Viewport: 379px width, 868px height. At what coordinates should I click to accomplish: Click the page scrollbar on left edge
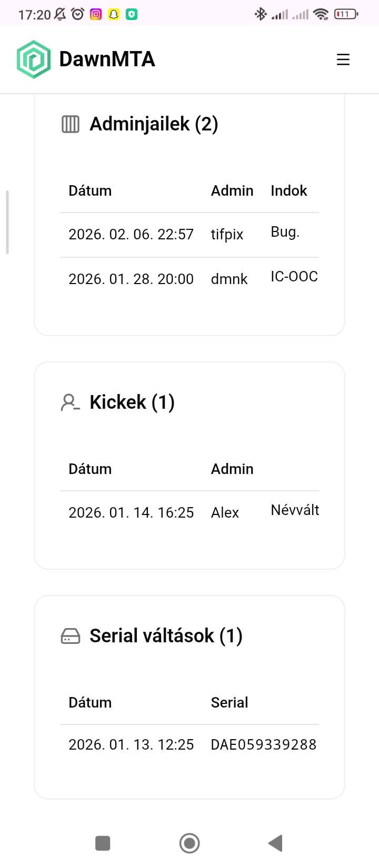tap(7, 222)
